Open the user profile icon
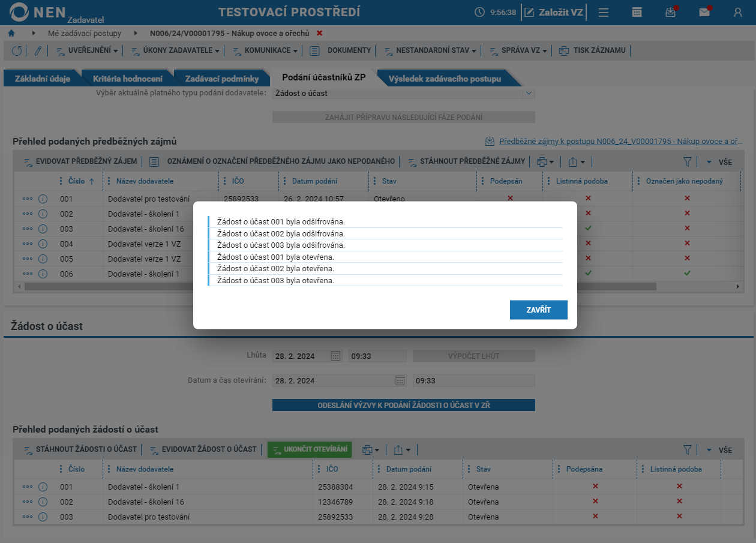Viewport: 756px width, 543px height. [x=738, y=12]
